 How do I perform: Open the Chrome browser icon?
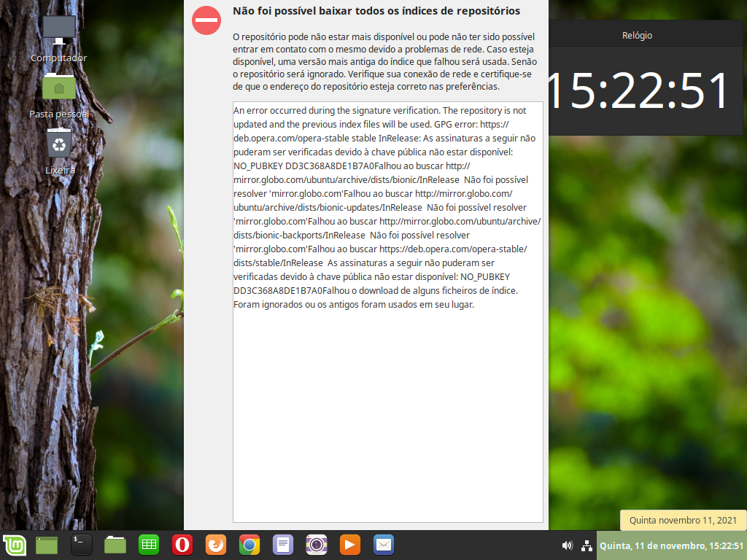pyautogui.click(x=249, y=545)
